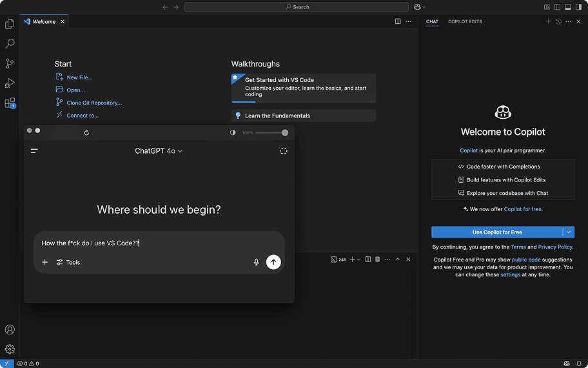Open the Explorer view in activity bar
This screenshot has width=588, height=368.
10,24
